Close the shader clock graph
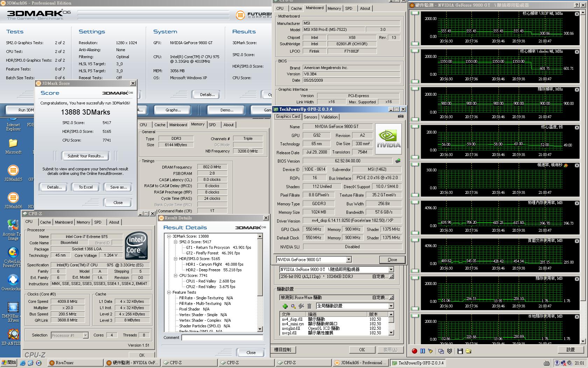 click(x=577, y=52)
